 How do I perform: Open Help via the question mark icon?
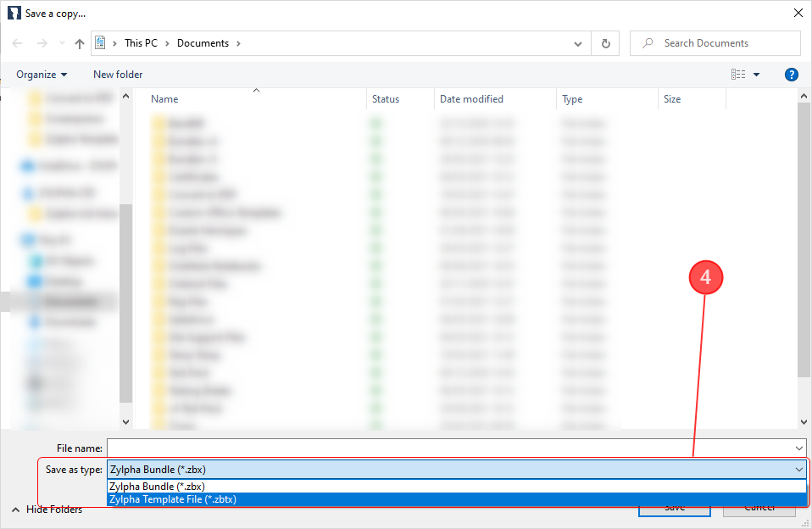point(791,75)
